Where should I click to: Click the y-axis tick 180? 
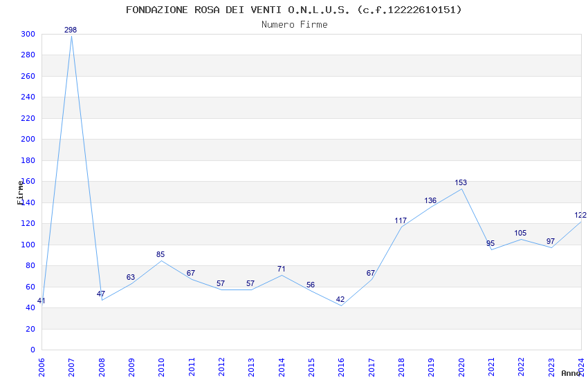28,160
